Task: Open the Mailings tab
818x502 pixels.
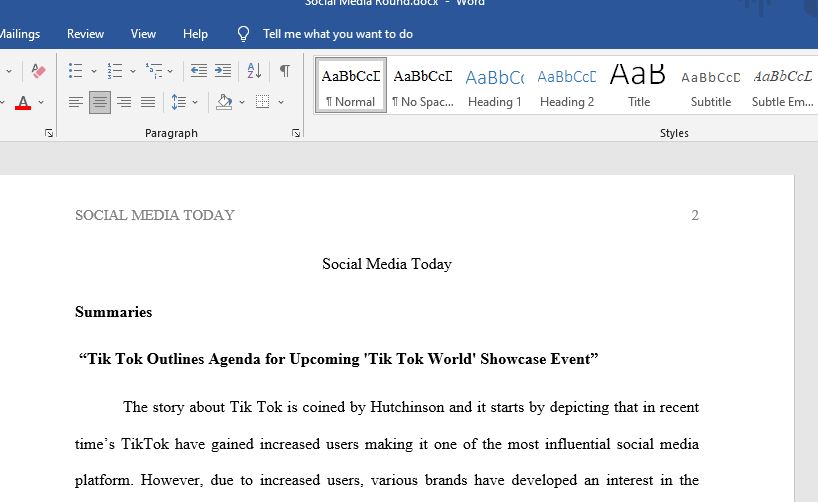Action: (x=20, y=34)
